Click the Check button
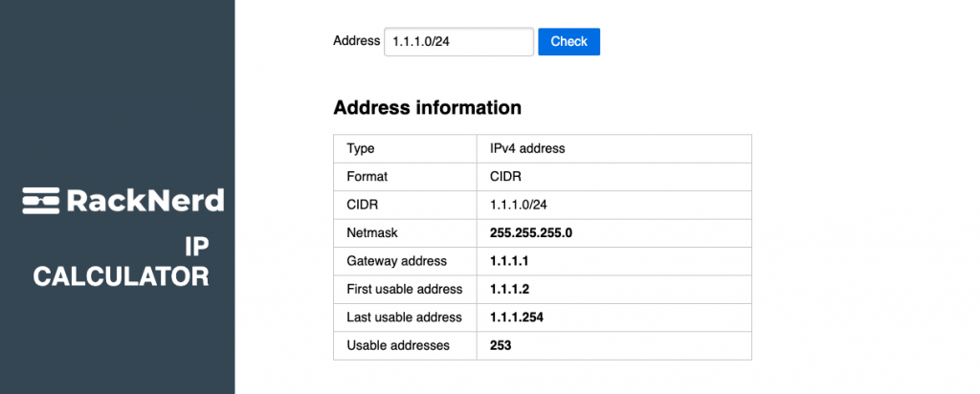 pos(568,41)
